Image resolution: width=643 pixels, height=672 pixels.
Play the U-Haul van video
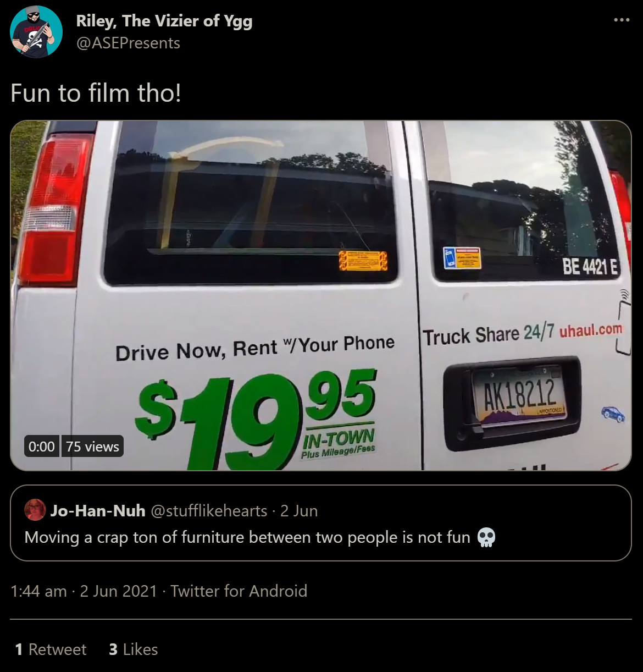(x=321, y=295)
